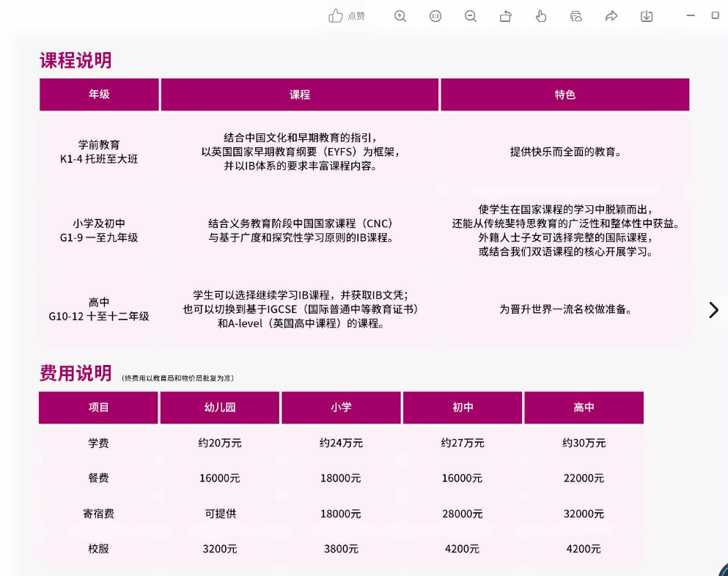Image resolution: width=728 pixels, height=576 pixels.
Task: Click the 寄宿费 row label
Action: tap(99, 514)
